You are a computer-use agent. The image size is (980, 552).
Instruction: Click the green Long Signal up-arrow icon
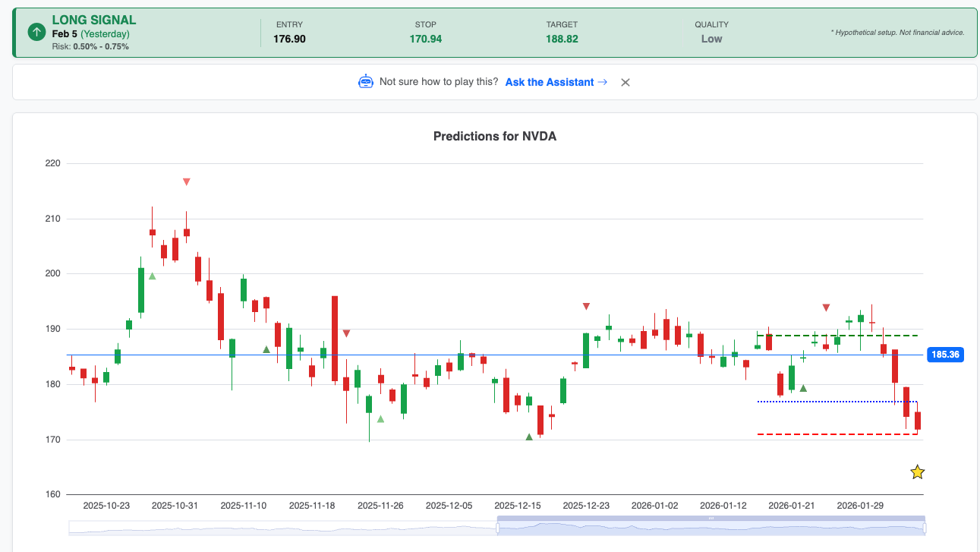36,32
